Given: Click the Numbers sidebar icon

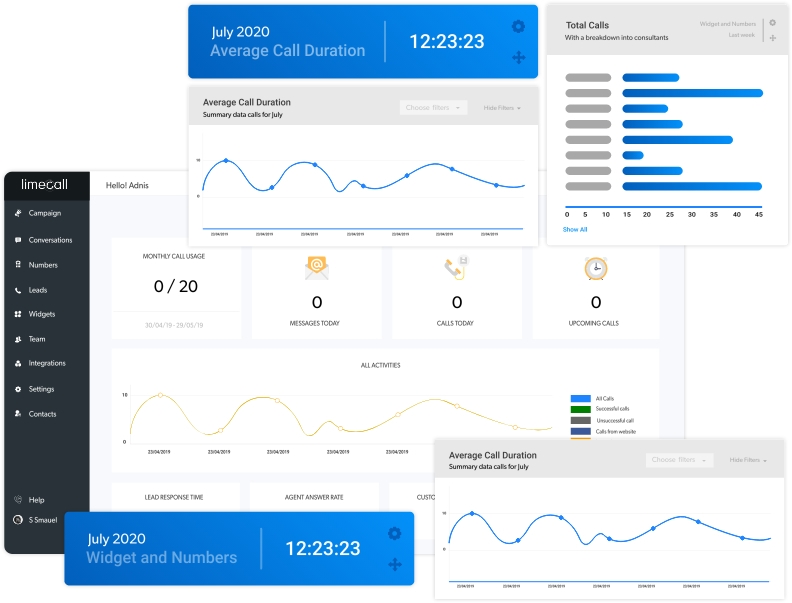Looking at the screenshot, I should point(18,265).
